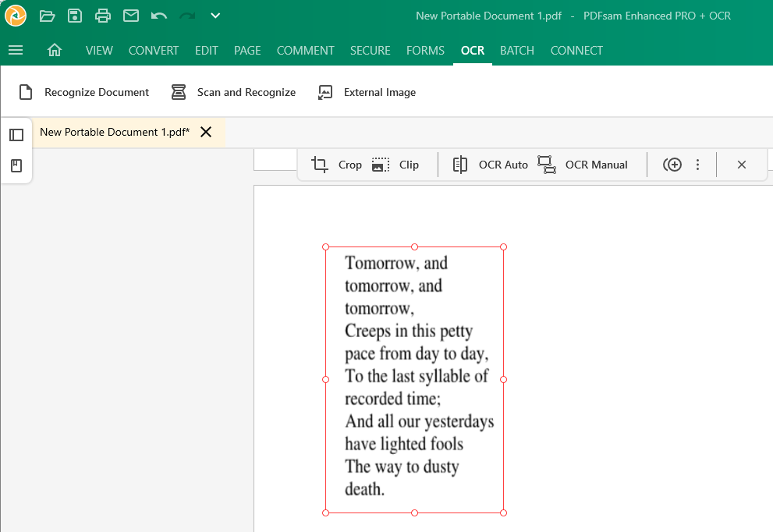Switch to the FORMS tab
This screenshot has width=773, height=532.
[x=425, y=51]
